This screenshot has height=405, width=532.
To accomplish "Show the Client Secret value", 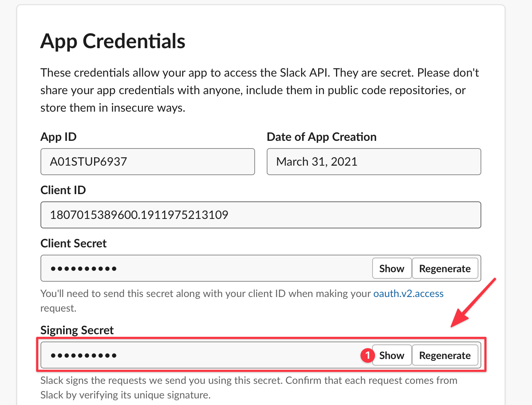I will pos(392,269).
